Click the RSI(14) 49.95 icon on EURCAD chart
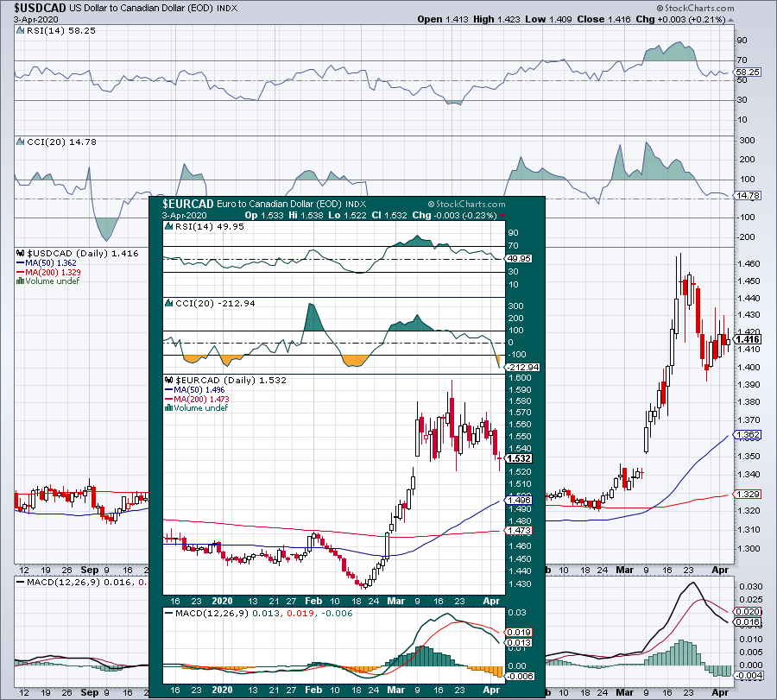777x700 pixels. coord(169,227)
